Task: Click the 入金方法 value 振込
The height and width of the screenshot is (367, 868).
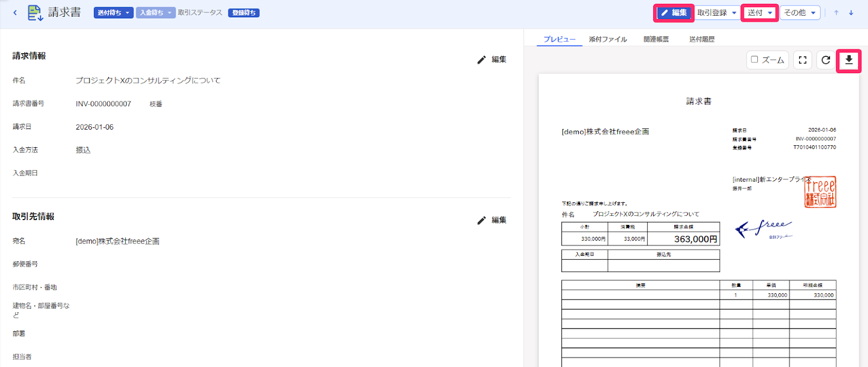Action: (83, 150)
